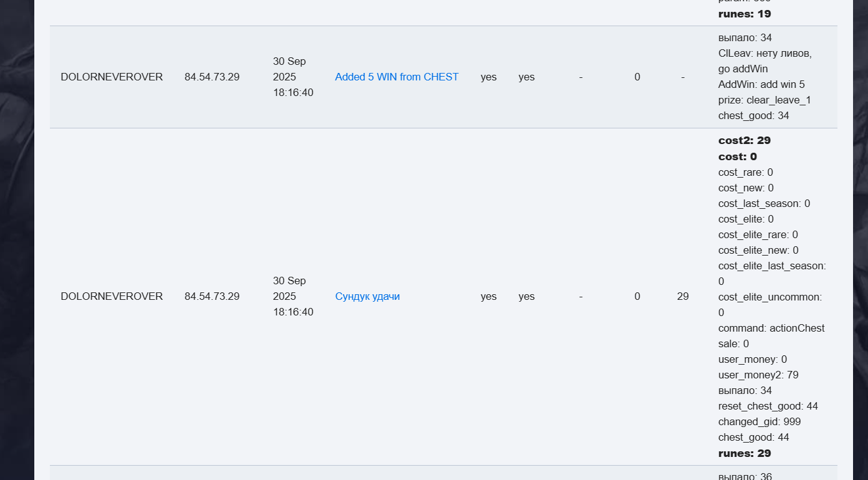Image resolution: width=868 pixels, height=480 pixels.
Task: Select IP 84.54.73.29 in Сундук удачи row
Action: click(x=212, y=297)
